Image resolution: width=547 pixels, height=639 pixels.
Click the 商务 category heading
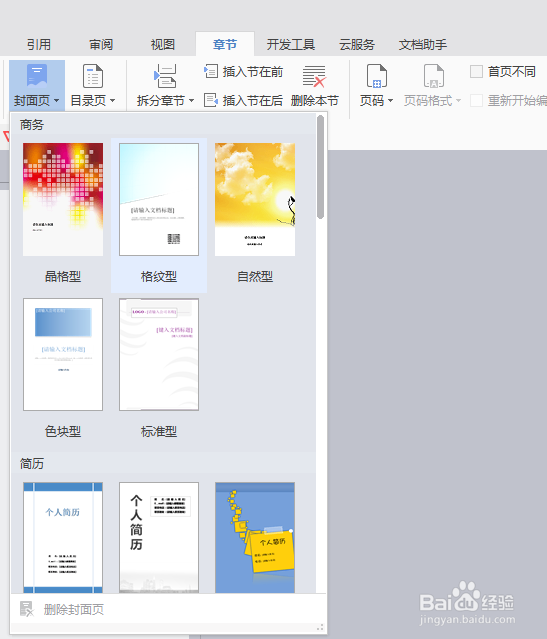(x=31, y=125)
